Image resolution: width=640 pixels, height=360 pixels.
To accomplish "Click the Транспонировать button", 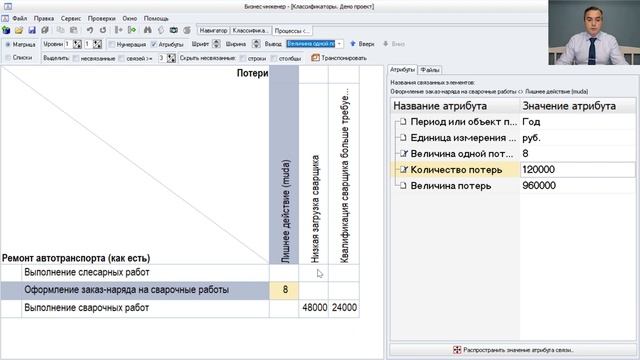I will 339,58.
